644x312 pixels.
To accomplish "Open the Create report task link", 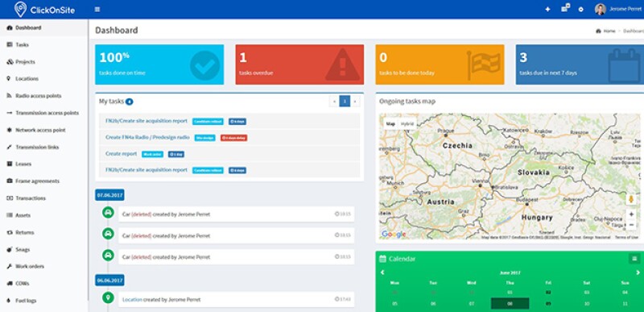I will [x=122, y=154].
